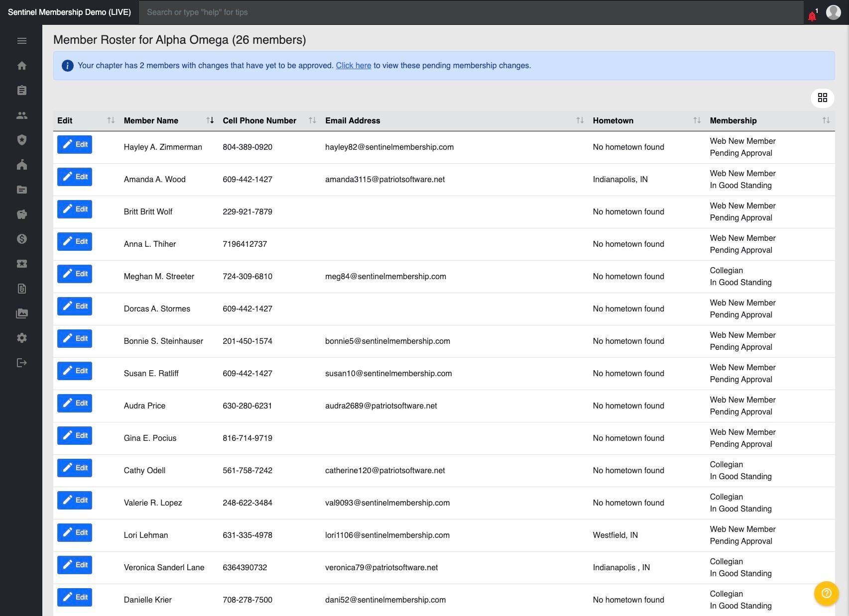The image size is (849, 616).
Task: Open the piggy bank icon in sidebar
Action: [21, 214]
